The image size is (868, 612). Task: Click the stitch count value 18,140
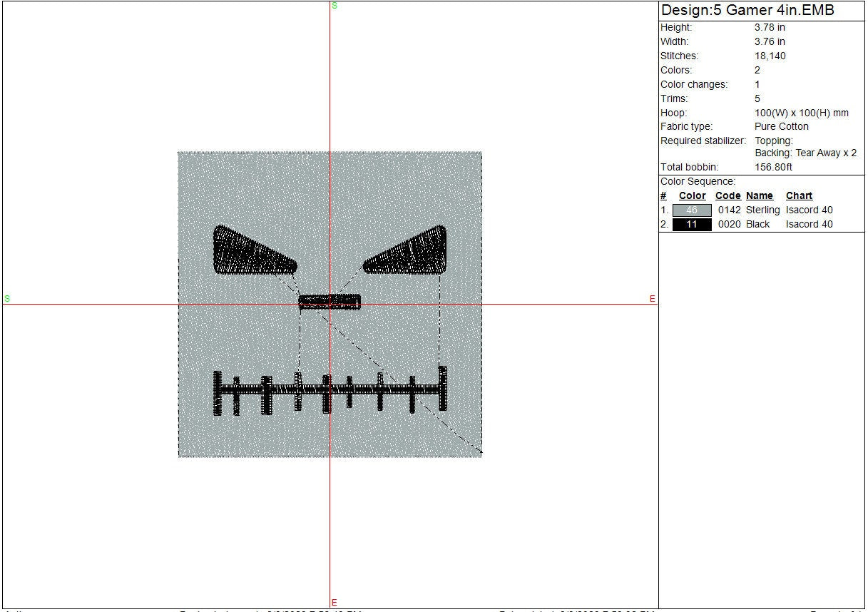pos(770,56)
